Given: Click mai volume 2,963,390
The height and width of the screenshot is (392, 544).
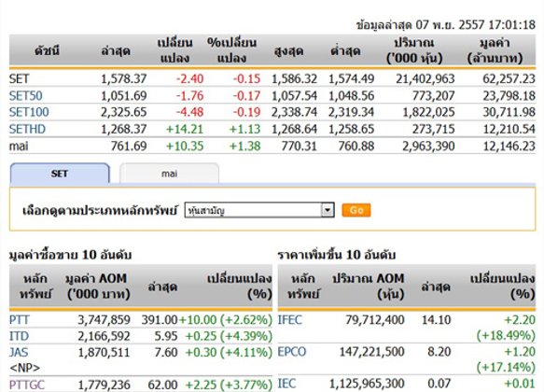Looking at the screenshot, I should [428, 146].
